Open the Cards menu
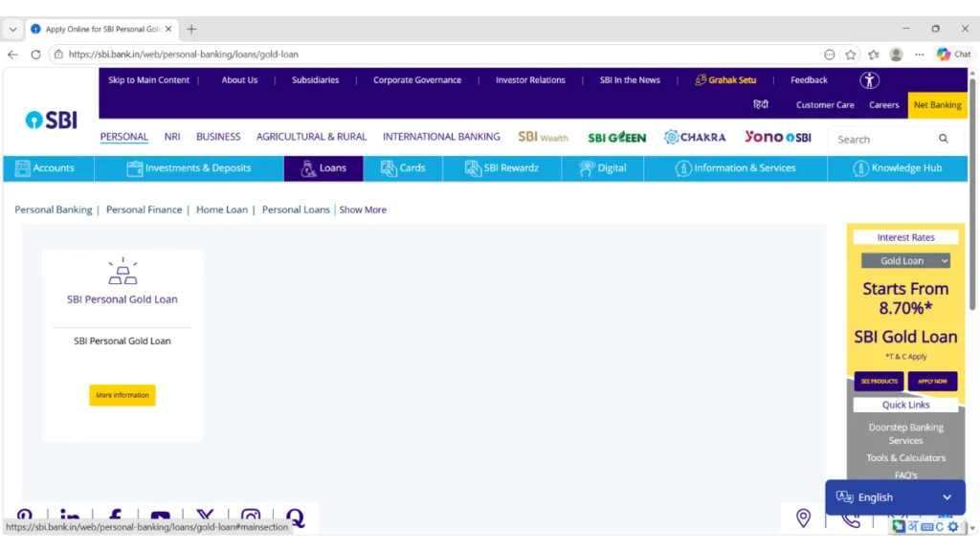 [403, 168]
